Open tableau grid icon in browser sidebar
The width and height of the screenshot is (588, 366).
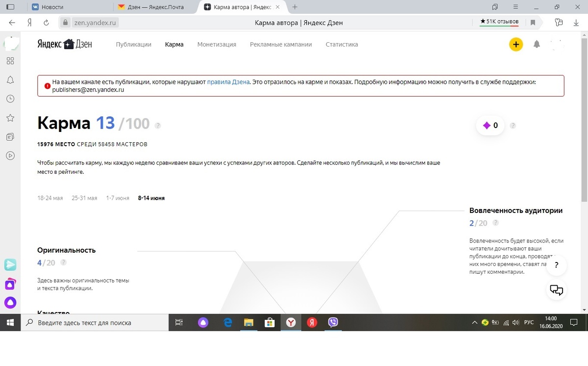coord(10,61)
